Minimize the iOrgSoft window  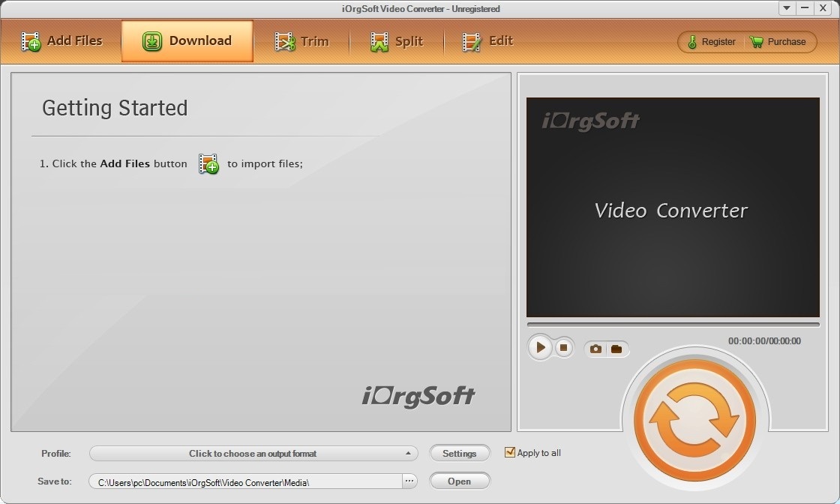(805, 8)
